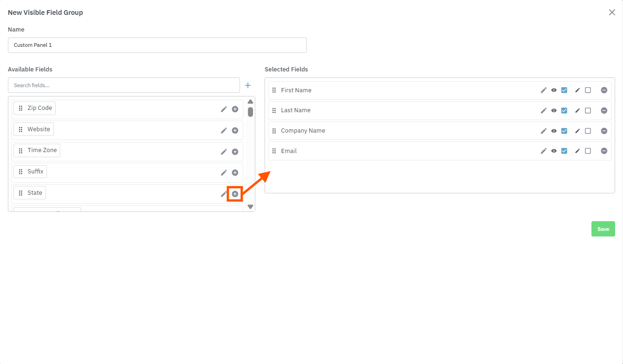Add the Zip Code field to selected
The width and height of the screenshot is (623, 364).
[x=235, y=109]
